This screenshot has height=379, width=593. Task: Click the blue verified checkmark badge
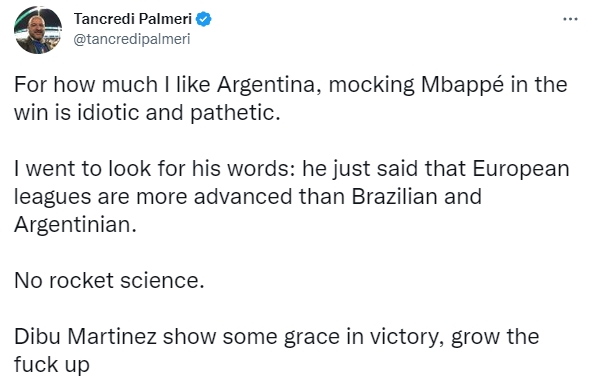click(x=203, y=19)
